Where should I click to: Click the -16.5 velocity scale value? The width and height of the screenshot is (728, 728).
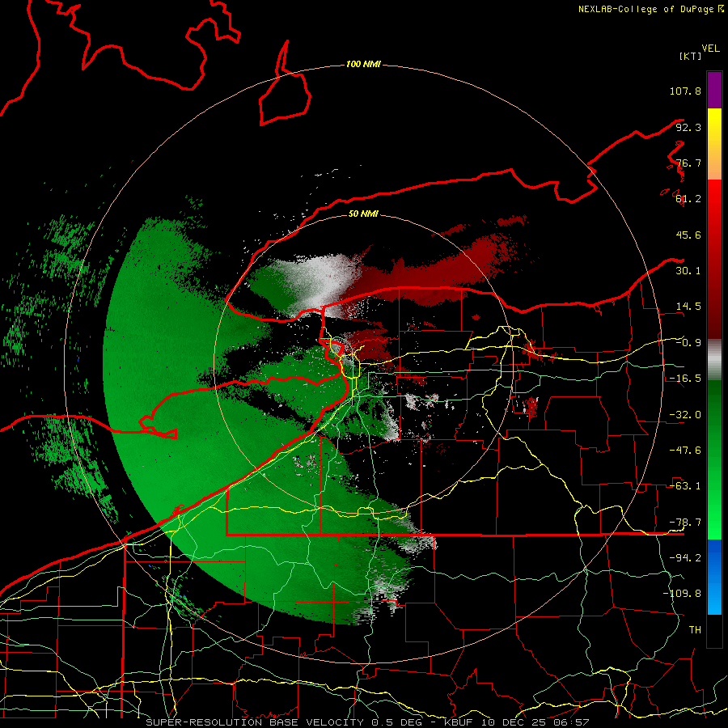(685, 379)
